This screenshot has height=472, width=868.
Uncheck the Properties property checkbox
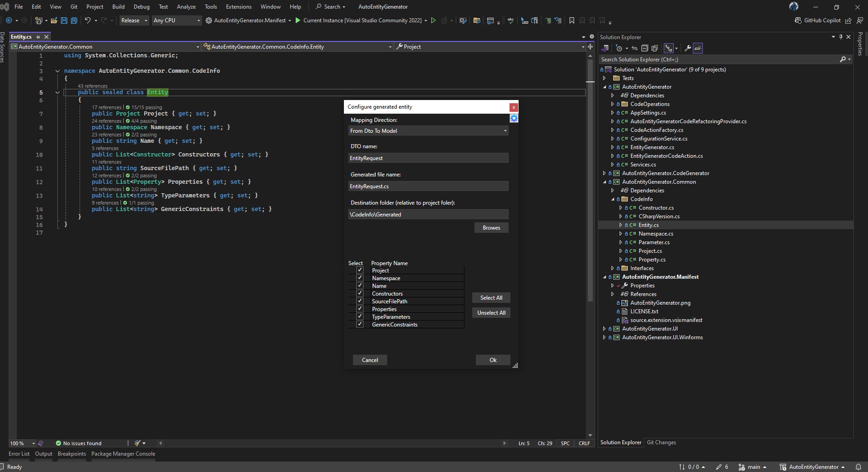(x=360, y=309)
